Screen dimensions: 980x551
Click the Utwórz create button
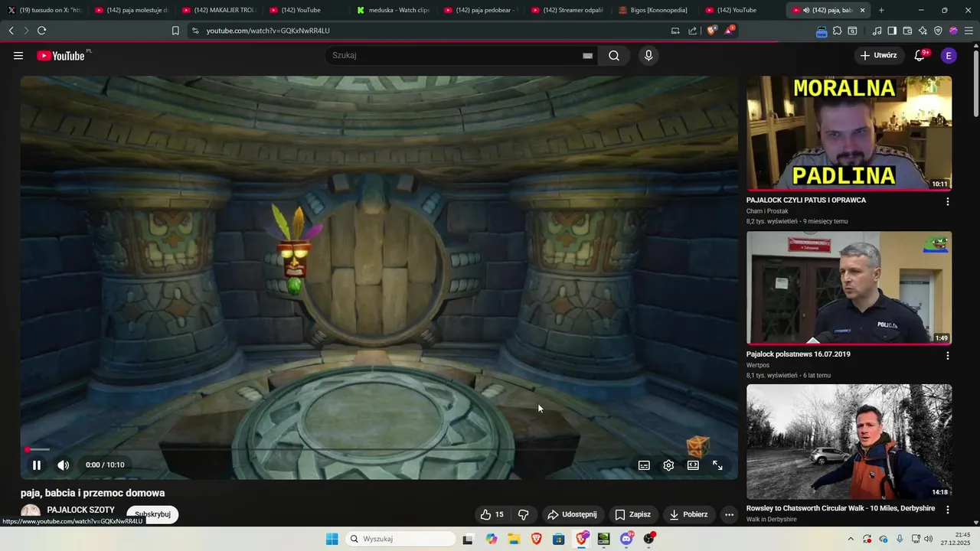tap(877, 55)
